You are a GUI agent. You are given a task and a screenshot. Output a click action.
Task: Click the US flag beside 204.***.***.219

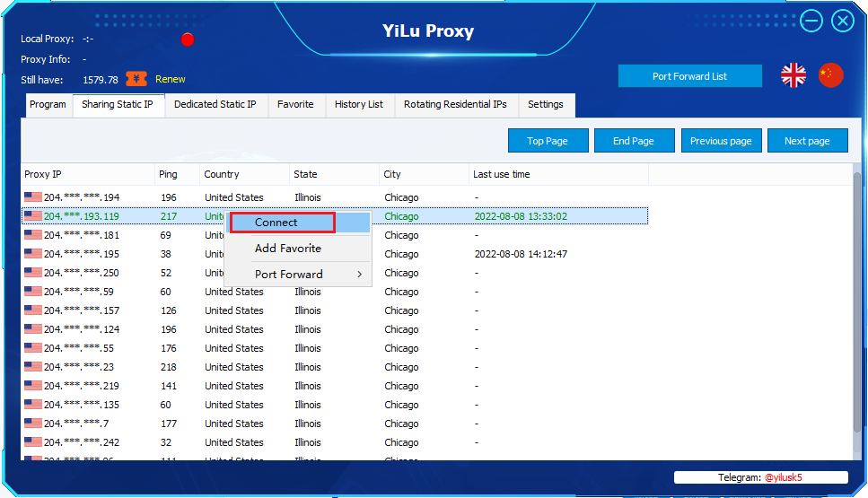click(33, 385)
